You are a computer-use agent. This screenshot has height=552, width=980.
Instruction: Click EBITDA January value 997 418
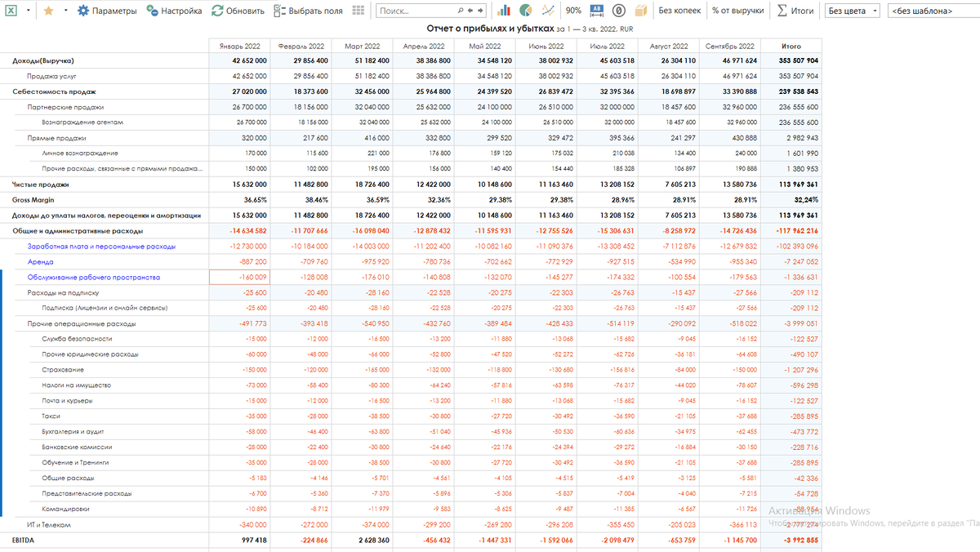tap(239, 541)
